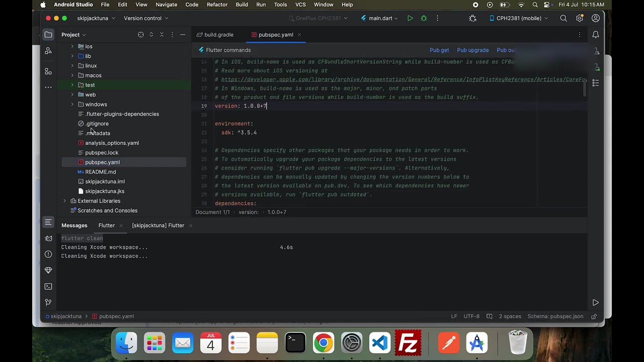Open App Quality Insights (gem icon)

pos(48,270)
